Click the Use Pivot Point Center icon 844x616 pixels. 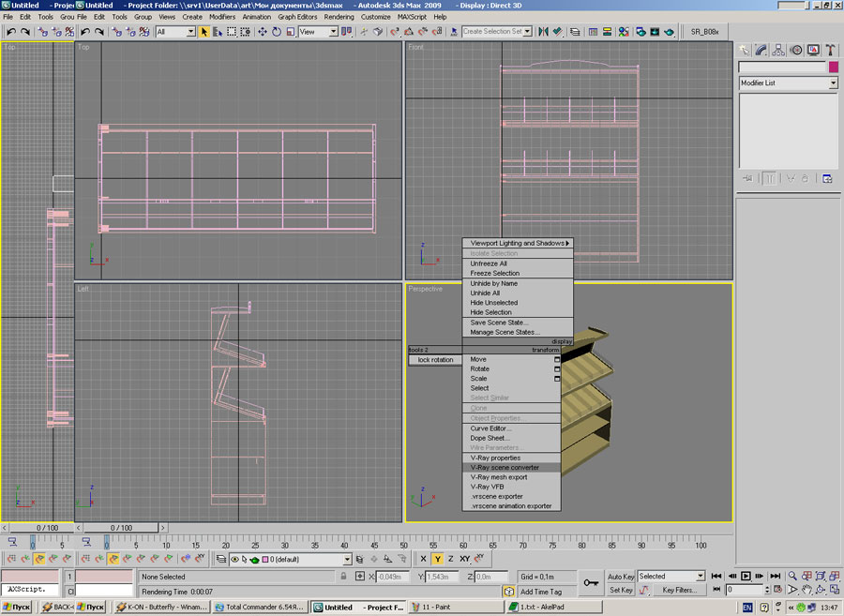click(x=346, y=32)
